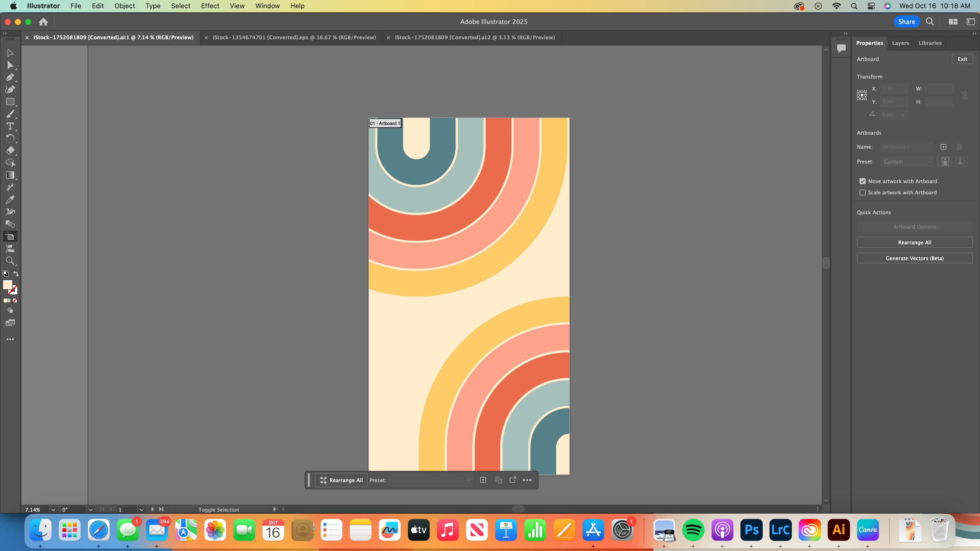Select the Type tool
980x551 pixels.
point(10,126)
